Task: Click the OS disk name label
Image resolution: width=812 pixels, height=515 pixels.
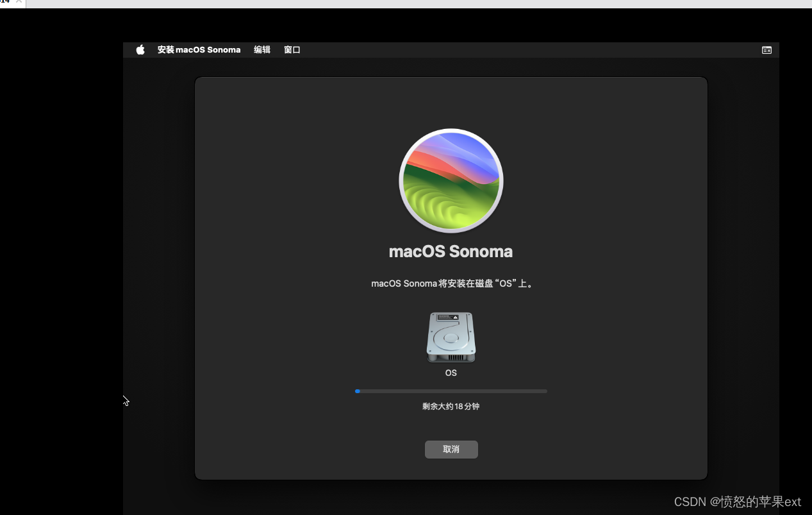Action: (x=451, y=373)
